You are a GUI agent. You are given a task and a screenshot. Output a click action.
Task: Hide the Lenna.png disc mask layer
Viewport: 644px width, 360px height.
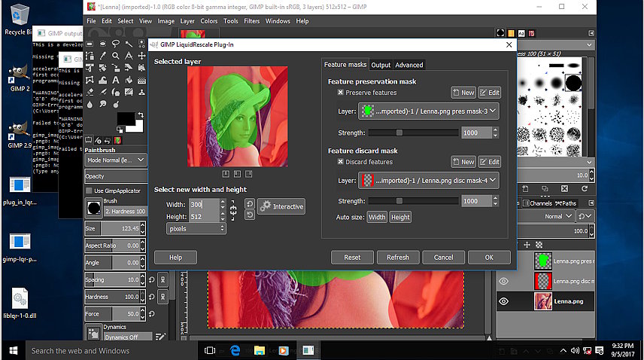pos(503,281)
